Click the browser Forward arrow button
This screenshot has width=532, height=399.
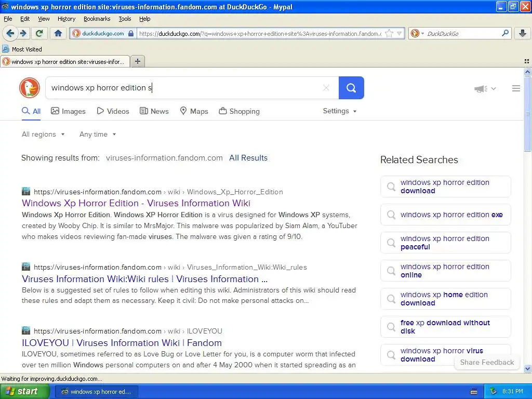23,33
